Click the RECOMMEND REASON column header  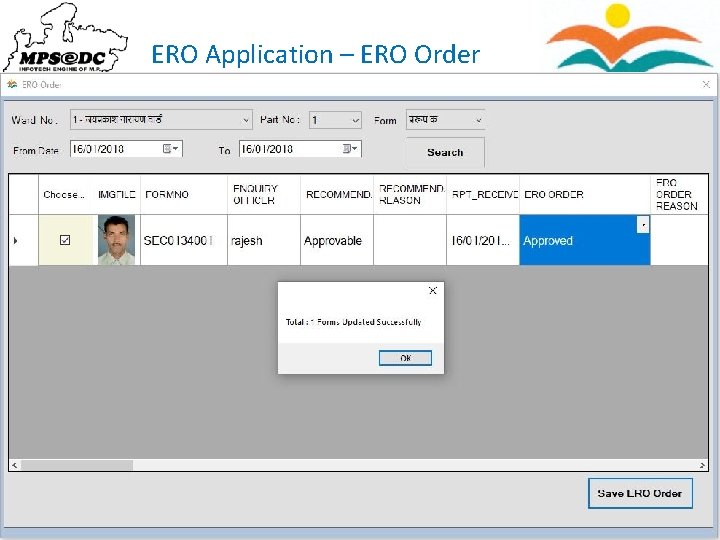(x=410, y=194)
